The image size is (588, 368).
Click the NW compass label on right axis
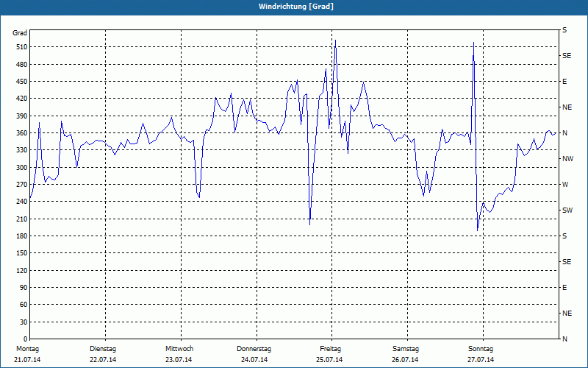[567, 159]
